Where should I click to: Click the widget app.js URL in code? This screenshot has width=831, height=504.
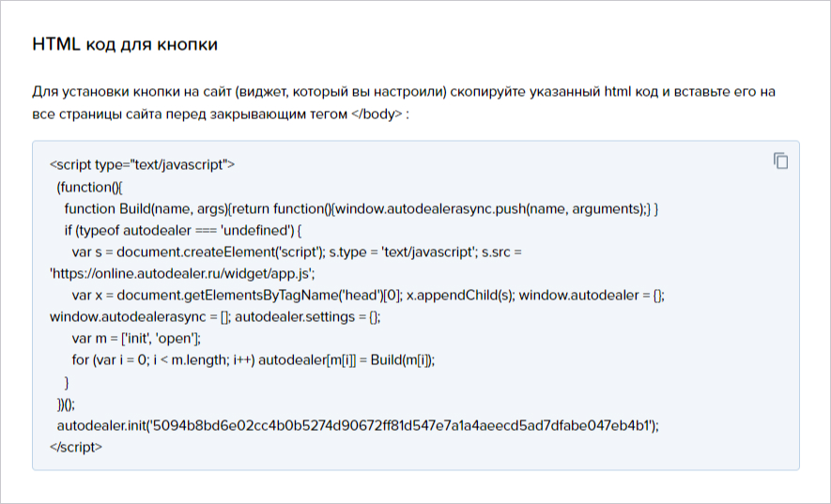[182, 274]
